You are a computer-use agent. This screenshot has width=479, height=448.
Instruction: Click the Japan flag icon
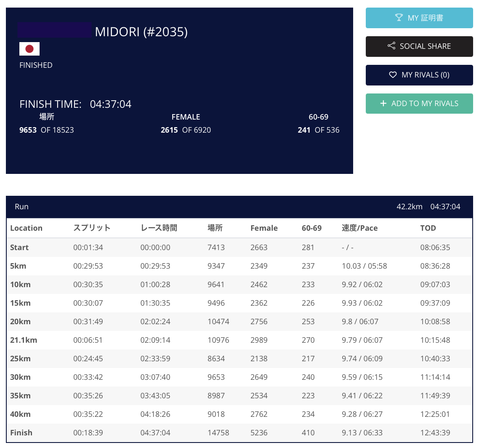29,49
